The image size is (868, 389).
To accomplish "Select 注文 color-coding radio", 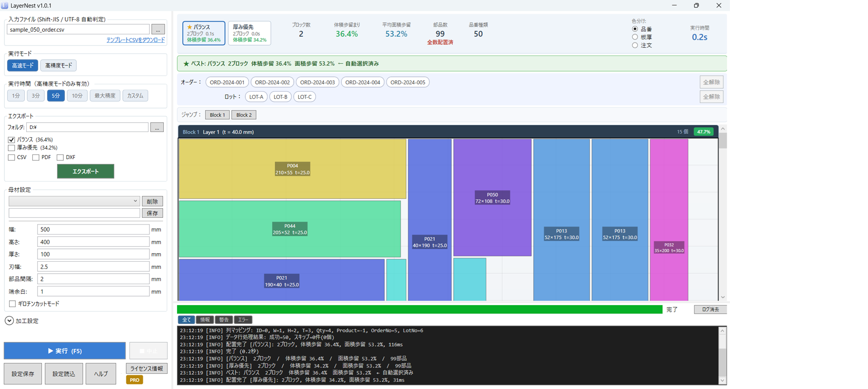I will click(x=635, y=45).
